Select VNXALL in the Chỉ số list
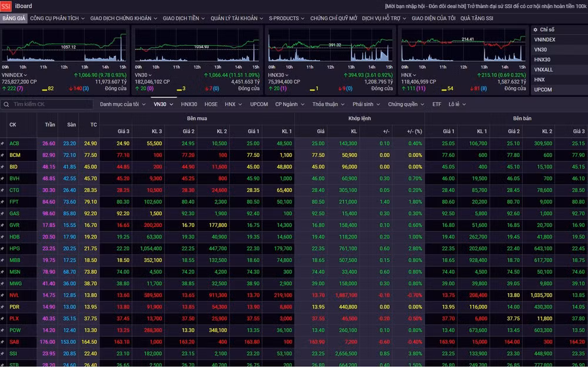 (543, 70)
